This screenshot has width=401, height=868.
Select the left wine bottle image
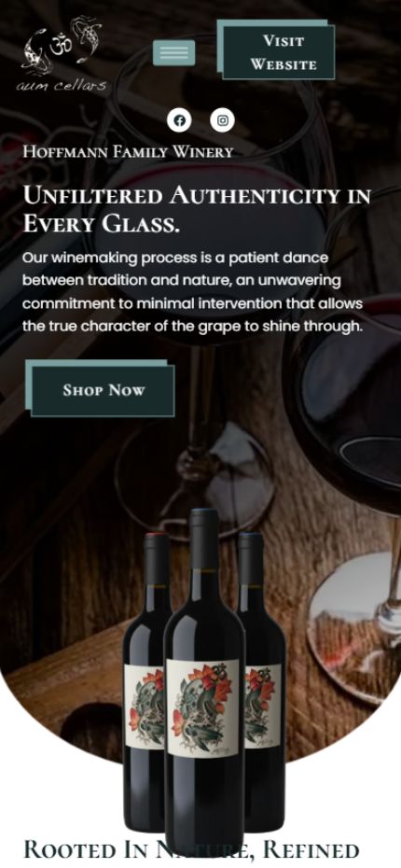point(145,683)
